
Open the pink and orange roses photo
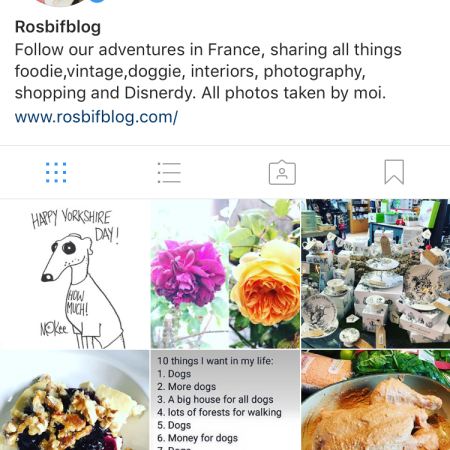pyautogui.click(x=225, y=274)
